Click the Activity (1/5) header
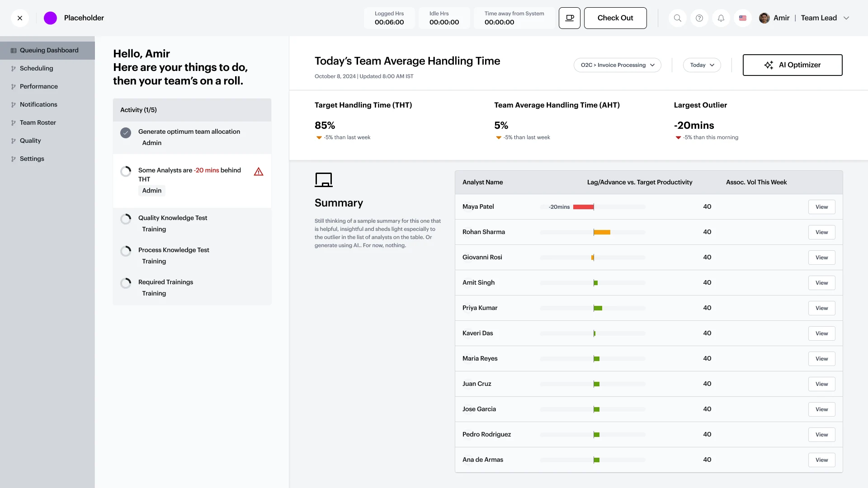The width and height of the screenshot is (868, 488). 192,110
